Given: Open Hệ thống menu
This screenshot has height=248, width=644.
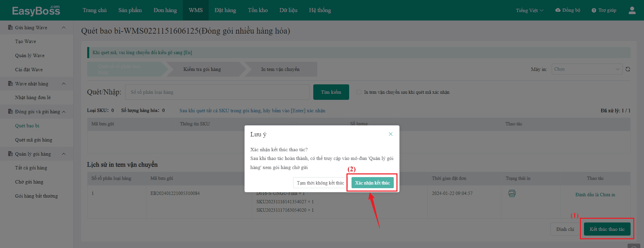Looking at the screenshot, I should tap(320, 10).
